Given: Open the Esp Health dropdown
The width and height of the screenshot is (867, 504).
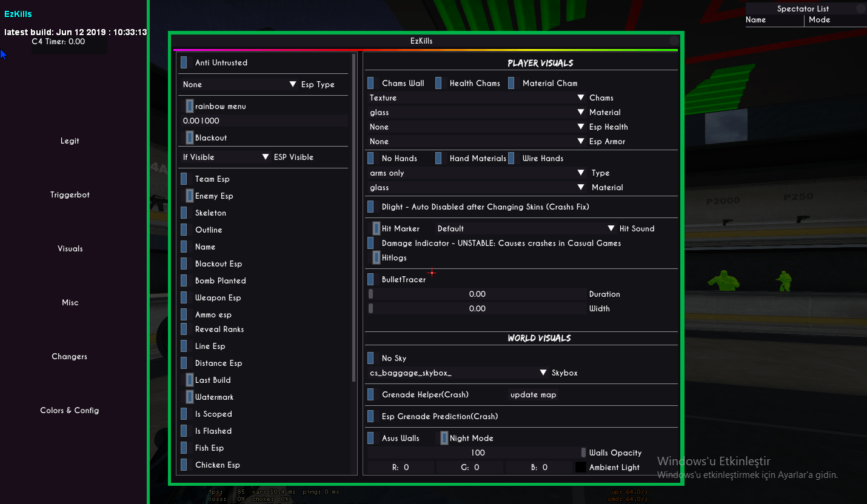Looking at the screenshot, I should pos(477,127).
